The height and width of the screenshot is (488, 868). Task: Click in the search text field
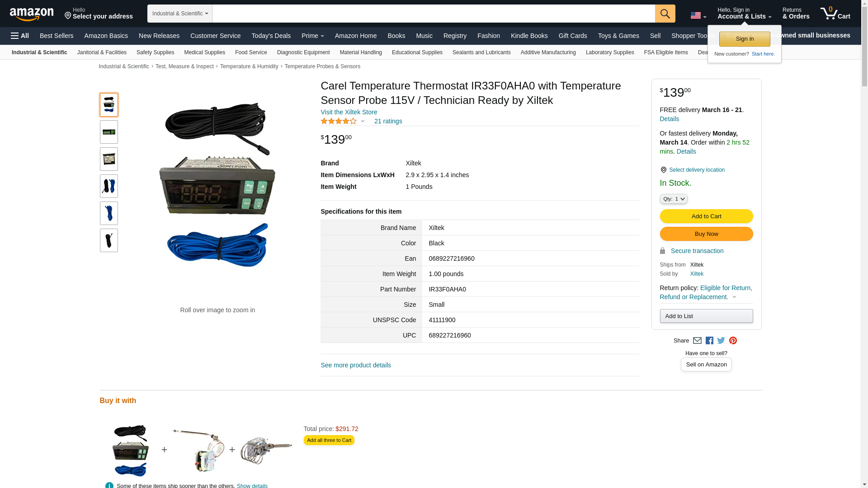coord(433,14)
